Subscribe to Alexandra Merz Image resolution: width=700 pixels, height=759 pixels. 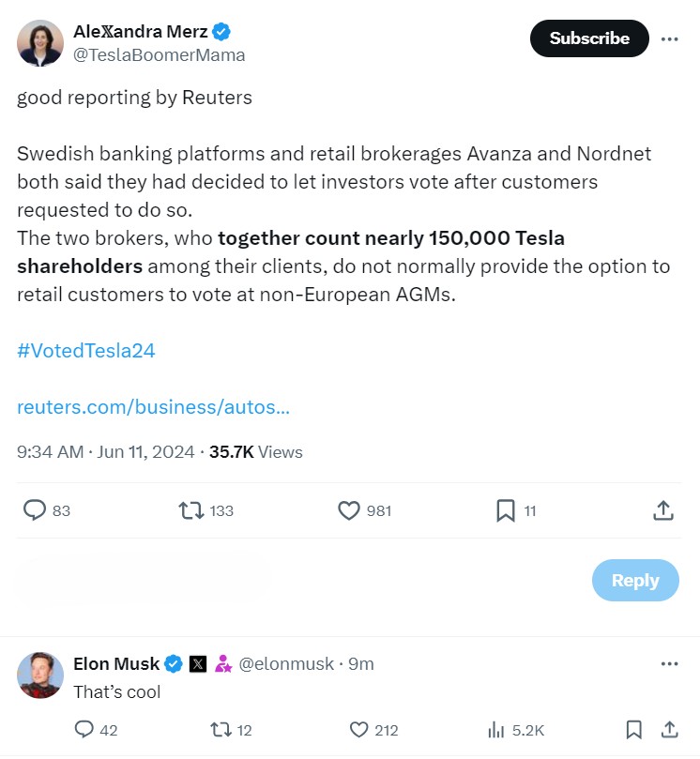589,38
